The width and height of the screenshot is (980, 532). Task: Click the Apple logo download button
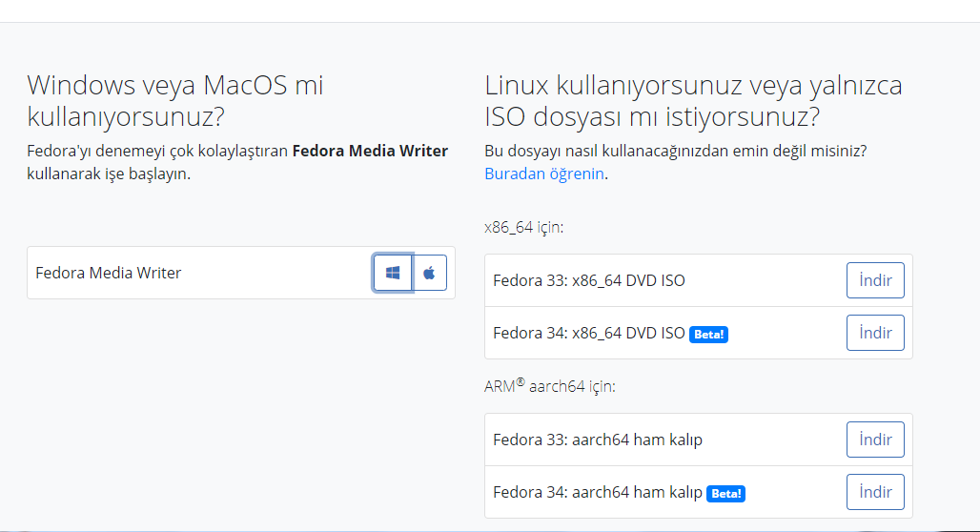point(429,273)
